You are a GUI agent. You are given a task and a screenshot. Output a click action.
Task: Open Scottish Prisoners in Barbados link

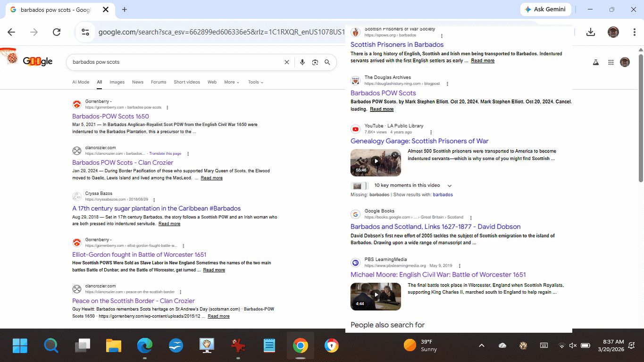(397, 44)
